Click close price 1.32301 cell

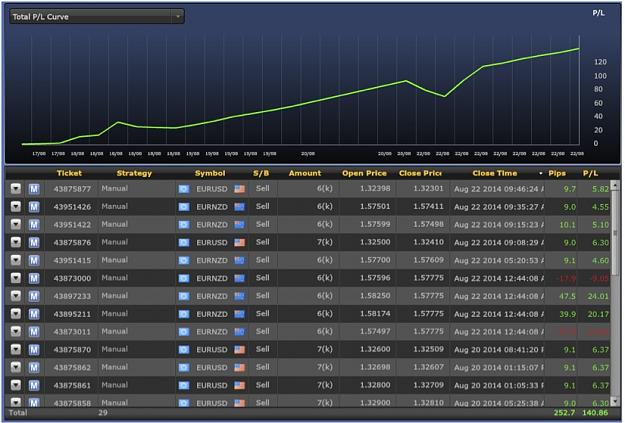click(x=428, y=188)
